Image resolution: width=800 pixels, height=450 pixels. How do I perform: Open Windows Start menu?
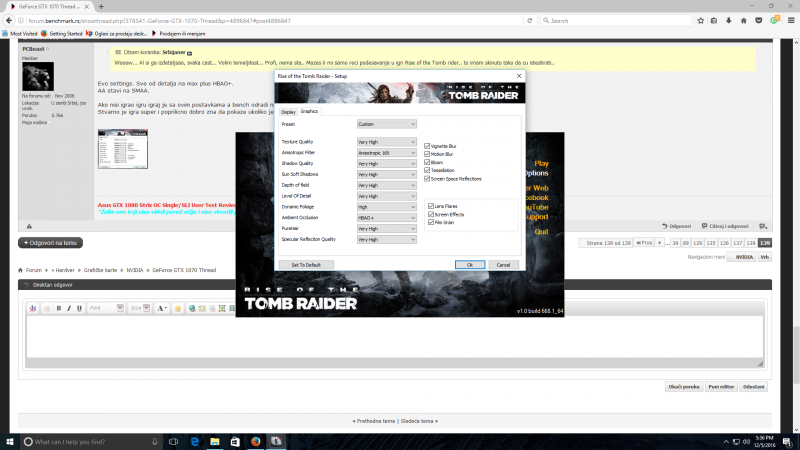(x=10, y=441)
